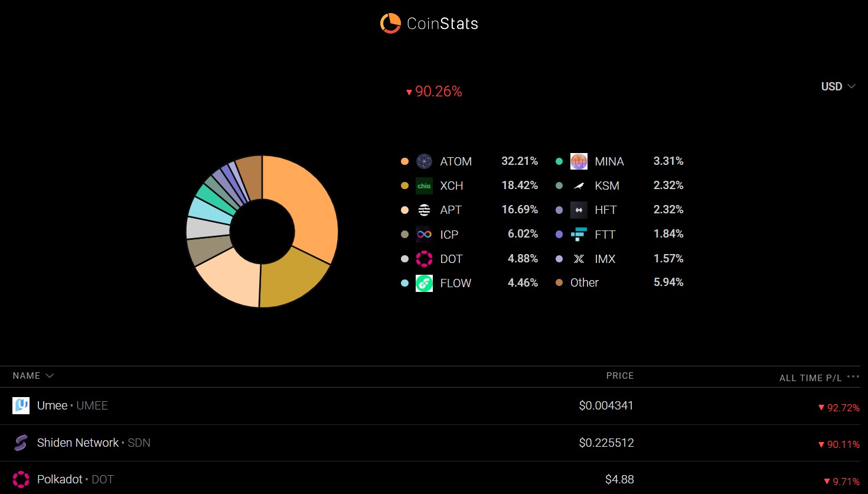Click the IMX coin icon in legend
The height and width of the screenshot is (494, 868).
tap(579, 259)
